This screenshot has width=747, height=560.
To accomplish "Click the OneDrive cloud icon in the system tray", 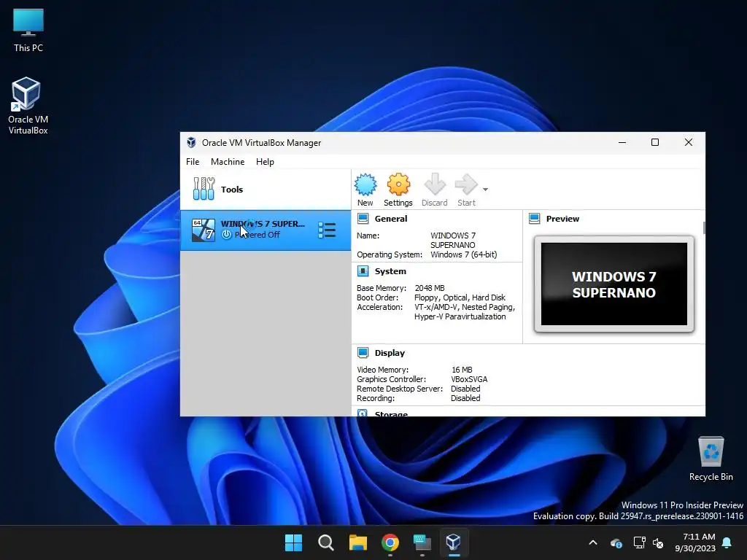I will point(616,542).
